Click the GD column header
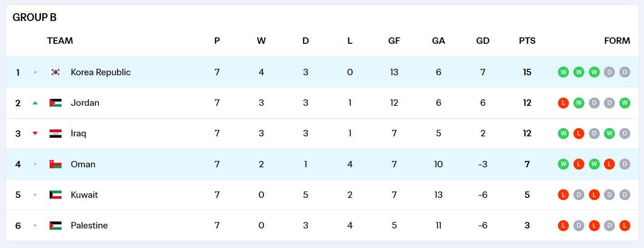644x248 pixels. coord(483,41)
